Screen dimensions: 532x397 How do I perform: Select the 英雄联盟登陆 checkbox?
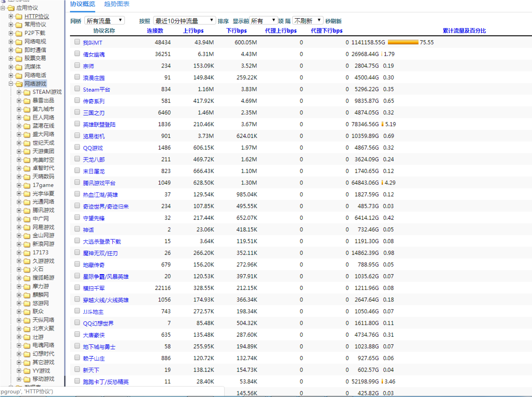pos(77,124)
